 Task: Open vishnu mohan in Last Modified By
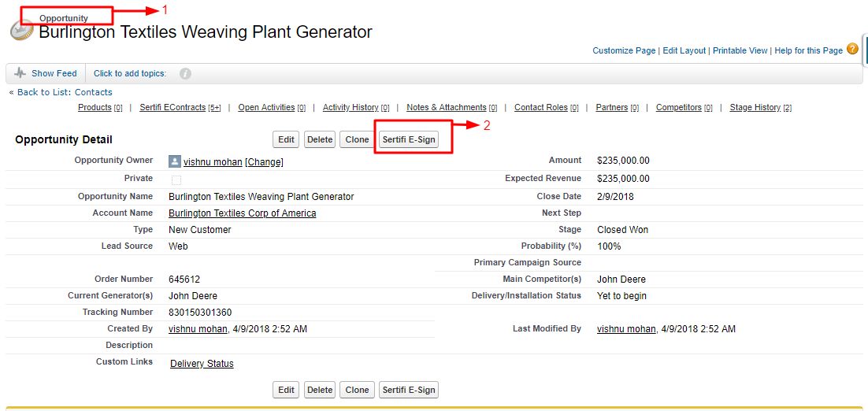click(x=627, y=329)
